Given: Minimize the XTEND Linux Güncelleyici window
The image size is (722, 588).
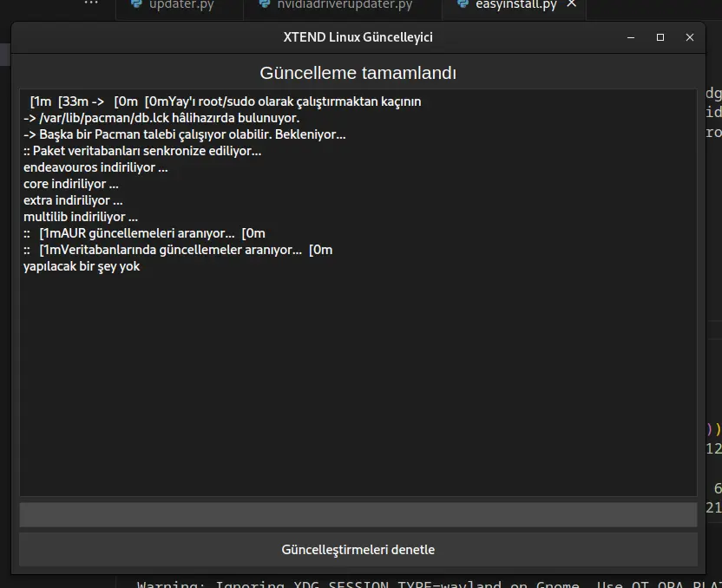Looking at the screenshot, I should pyautogui.click(x=631, y=38).
